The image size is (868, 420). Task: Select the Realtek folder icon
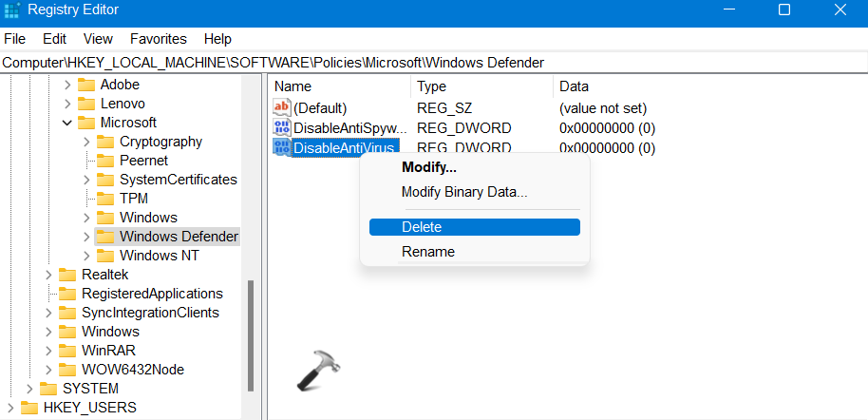tap(67, 275)
